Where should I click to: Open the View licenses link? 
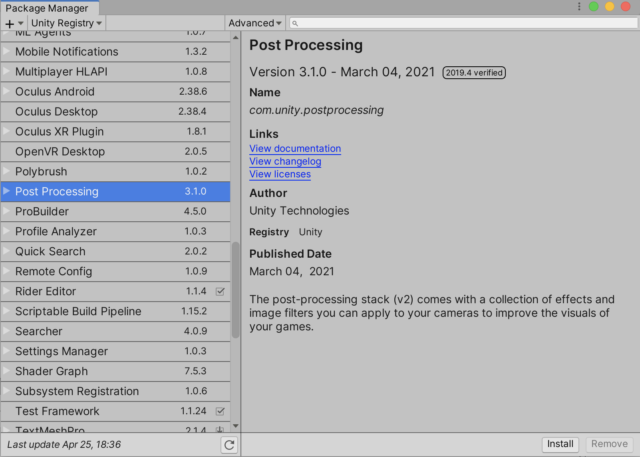pyautogui.click(x=280, y=174)
